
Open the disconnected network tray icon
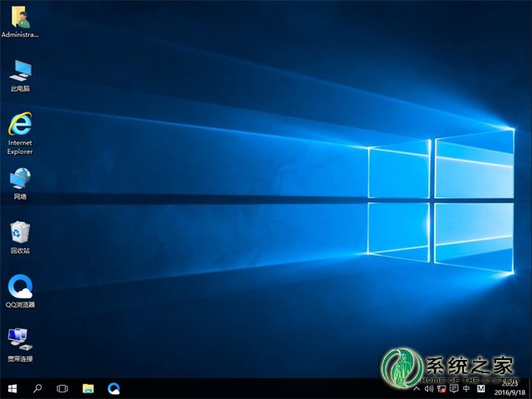[x=441, y=389]
